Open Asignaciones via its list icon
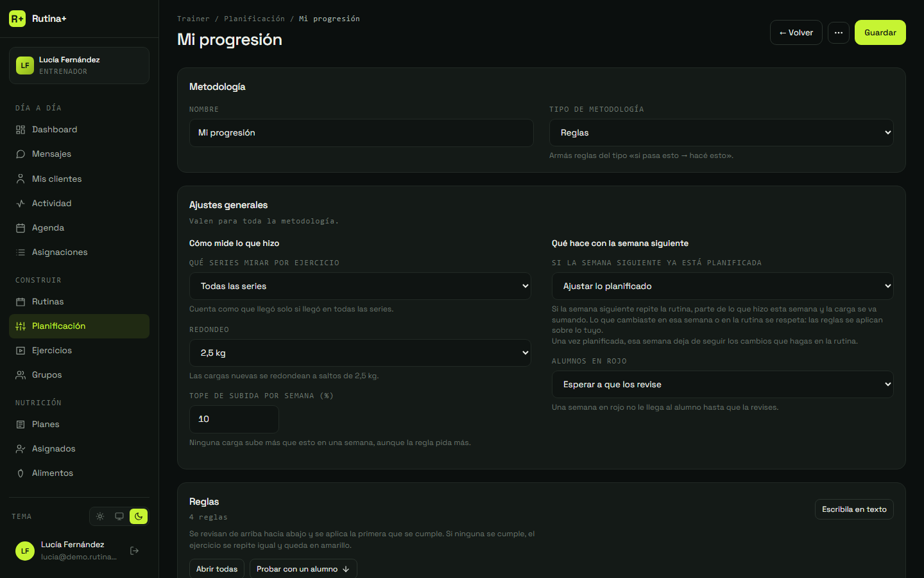924x578 pixels. (x=21, y=252)
